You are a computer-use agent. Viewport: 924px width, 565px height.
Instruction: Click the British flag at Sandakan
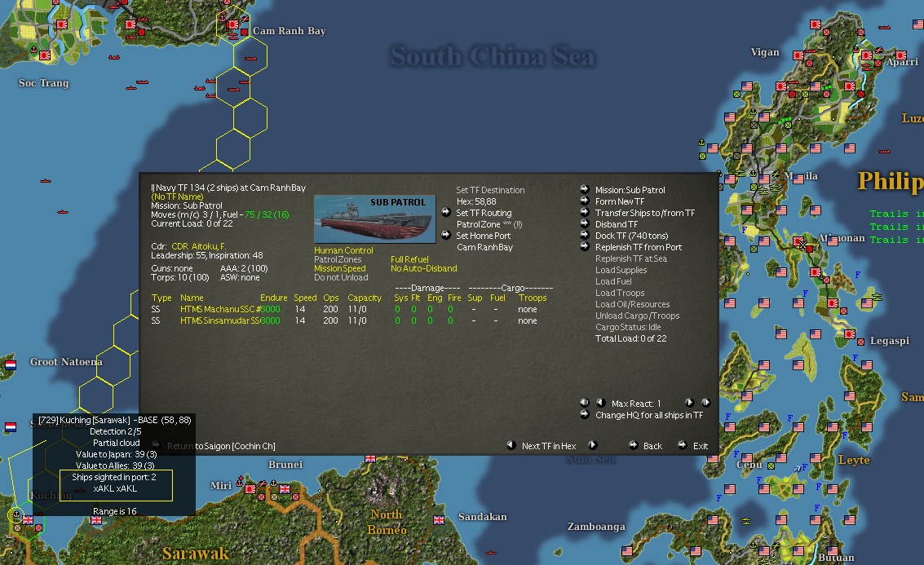(x=439, y=519)
